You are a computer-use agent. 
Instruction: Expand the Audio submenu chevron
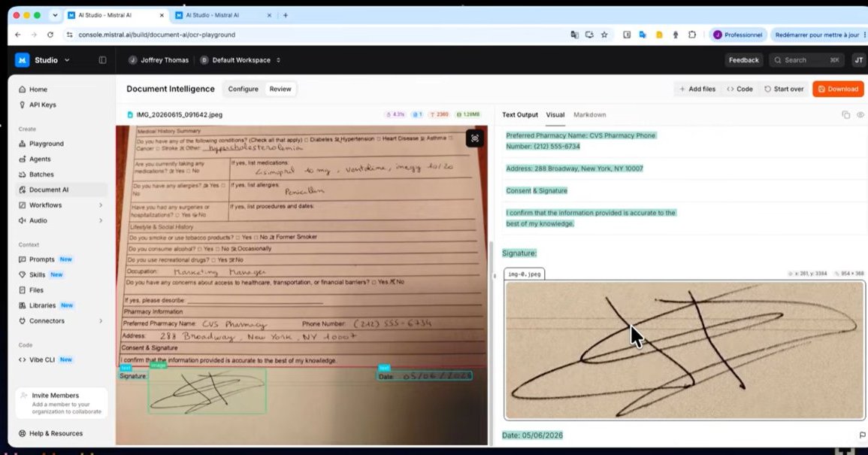coord(101,220)
